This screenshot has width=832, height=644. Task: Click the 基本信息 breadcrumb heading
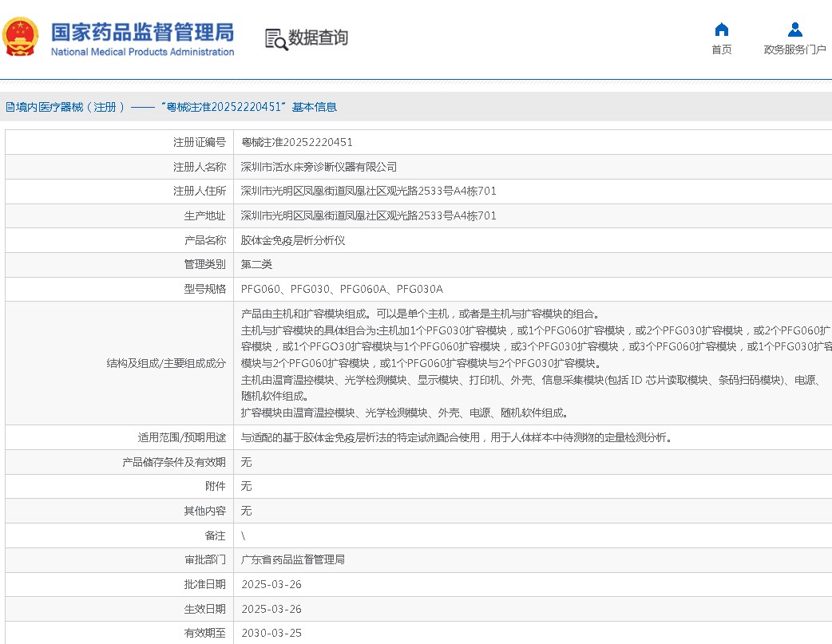pos(314,107)
